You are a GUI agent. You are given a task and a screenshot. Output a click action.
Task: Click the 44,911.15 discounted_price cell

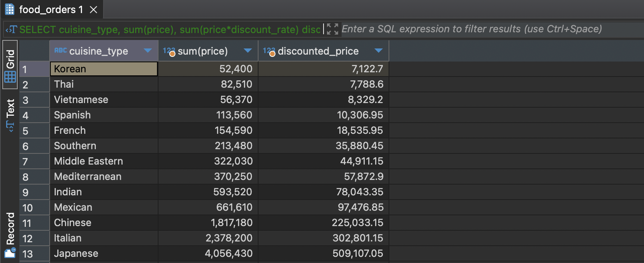click(324, 161)
